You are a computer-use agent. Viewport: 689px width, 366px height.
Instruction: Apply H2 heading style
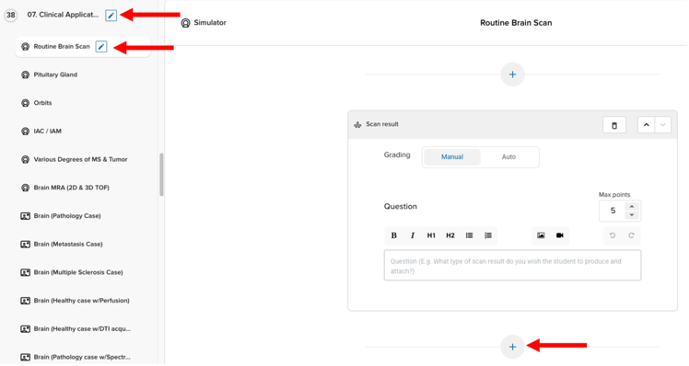pyautogui.click(x=450, y=236)
